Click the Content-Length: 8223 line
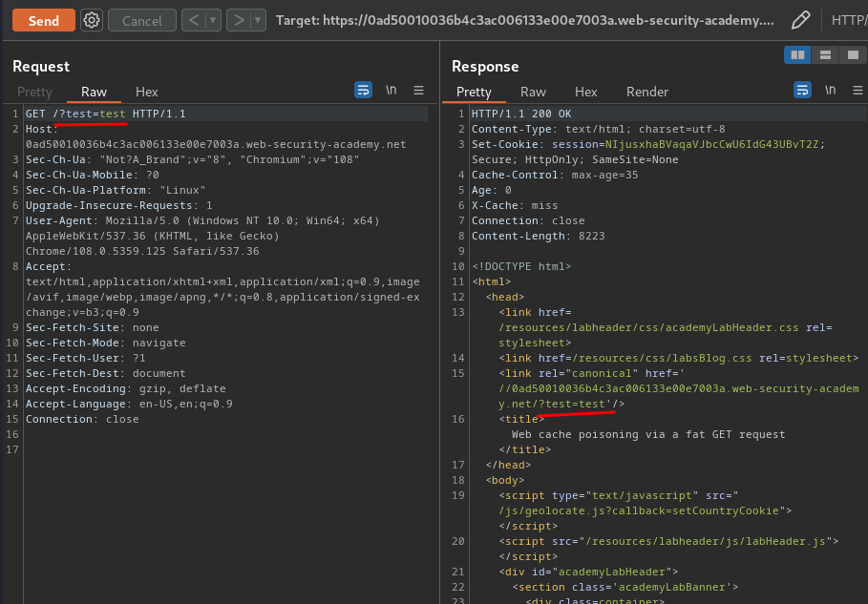 [538, 236]
